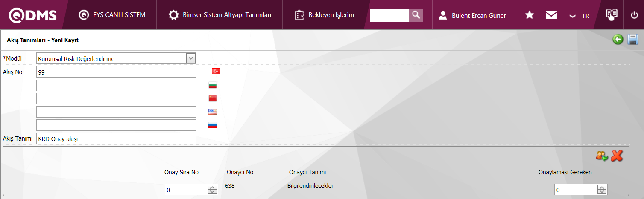Viewport: 644px width, 199px height.
Task: Click the red X delete icon
Action: coord(617,156)
